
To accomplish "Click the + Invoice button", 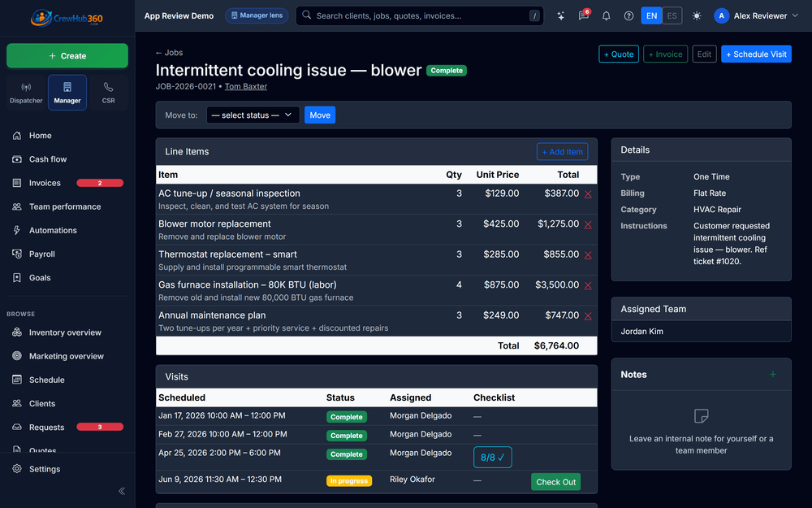I will pyautogui.click(x=666, y=54).
